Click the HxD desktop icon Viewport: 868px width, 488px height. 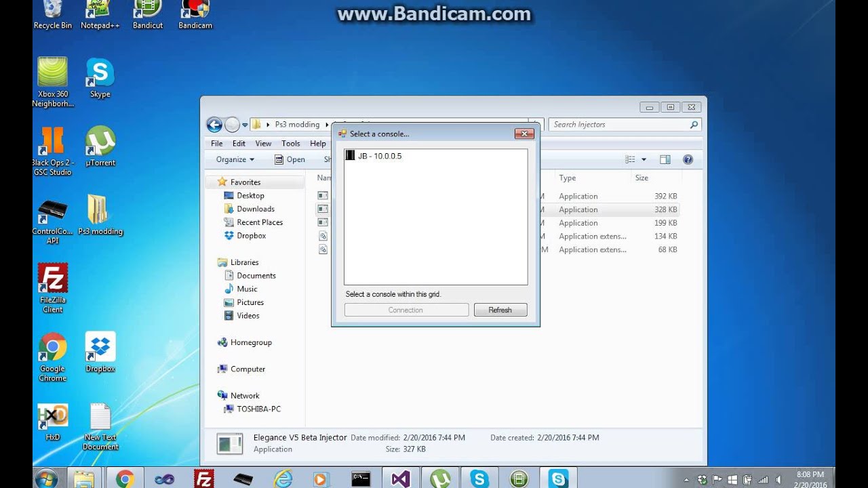tap(52, 423)
